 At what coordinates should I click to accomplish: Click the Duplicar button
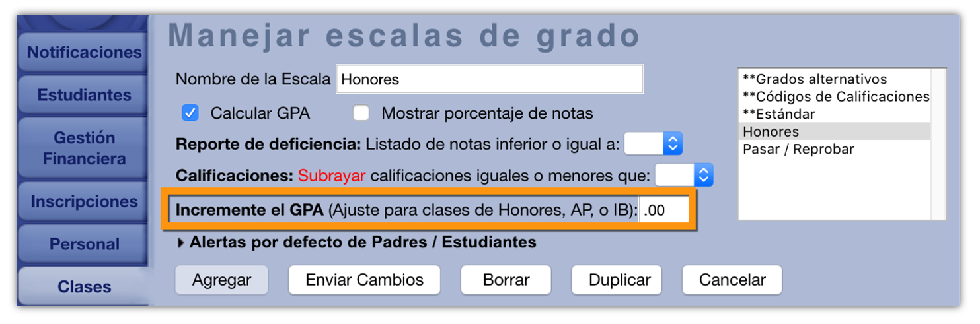click(x=619, y=280)
